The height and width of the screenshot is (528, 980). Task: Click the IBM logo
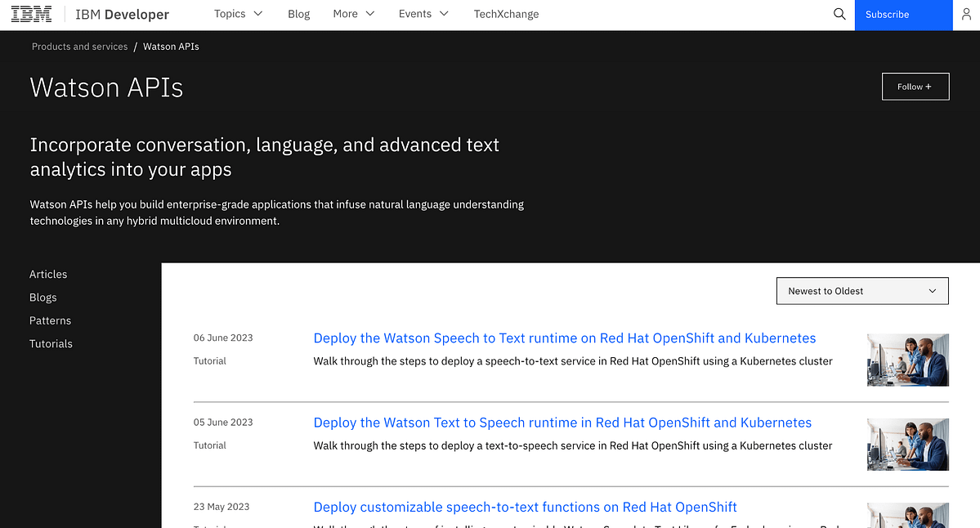(x=32, y=14)
